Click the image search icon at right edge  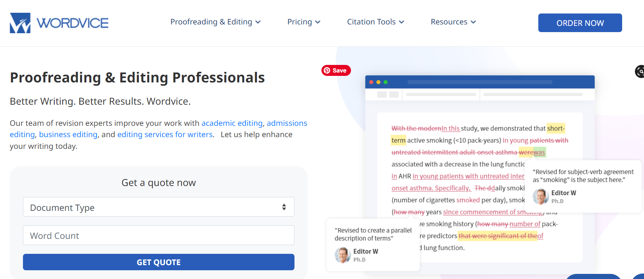[x=640, y=71]
